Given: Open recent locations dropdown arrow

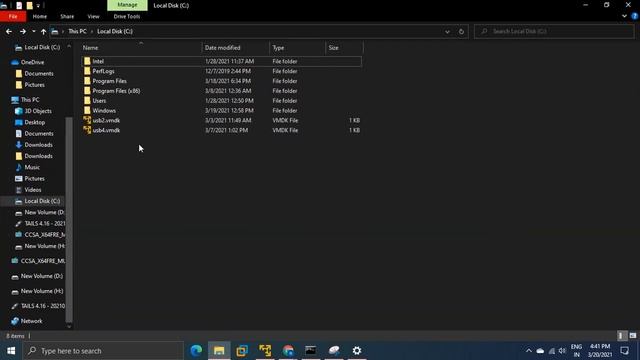Looking at the screenshot, I should tap(34, 31).
